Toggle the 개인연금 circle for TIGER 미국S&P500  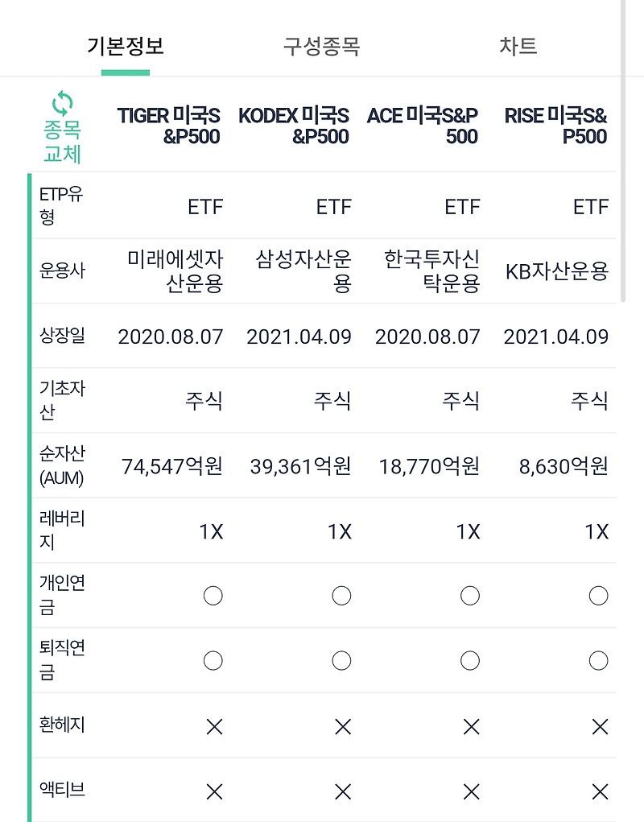(213, 595)
